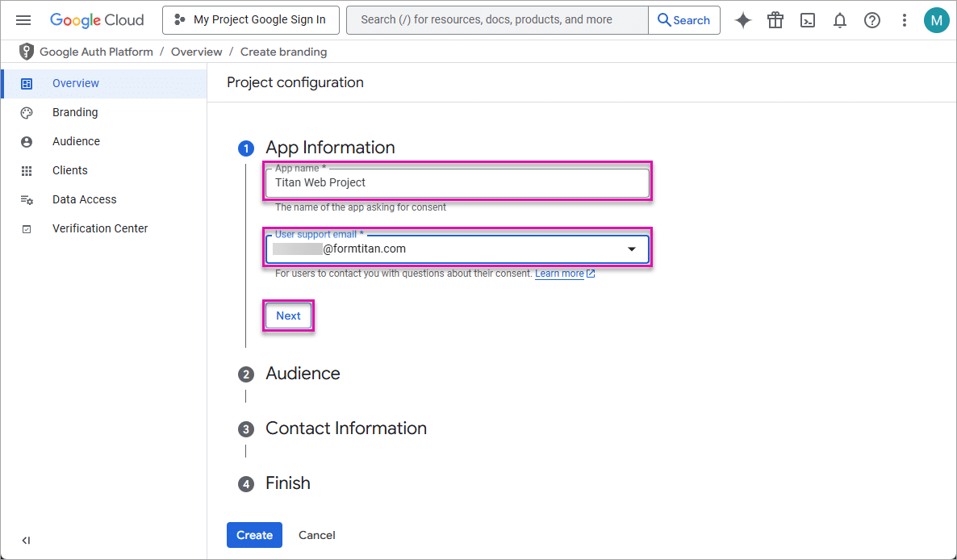Click the top search bar field
The height and width of the screenshot is (560, 957).
497,20
